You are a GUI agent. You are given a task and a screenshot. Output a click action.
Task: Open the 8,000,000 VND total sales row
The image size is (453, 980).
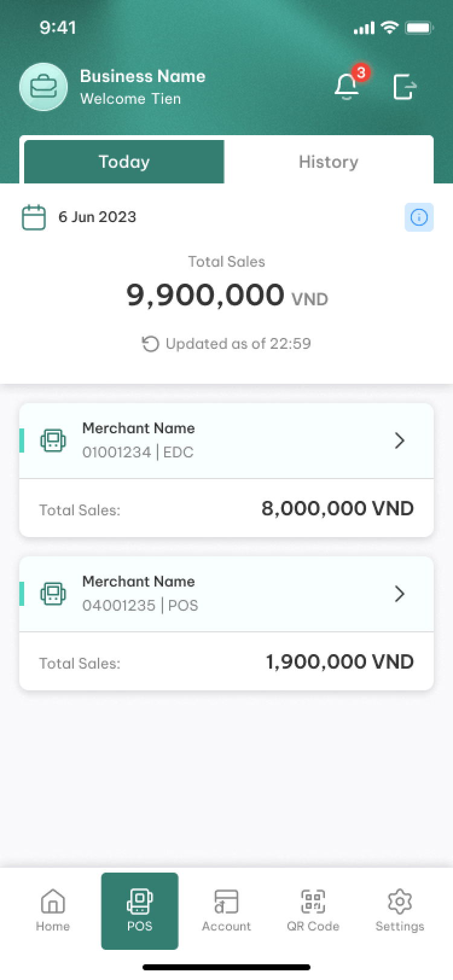226,508
